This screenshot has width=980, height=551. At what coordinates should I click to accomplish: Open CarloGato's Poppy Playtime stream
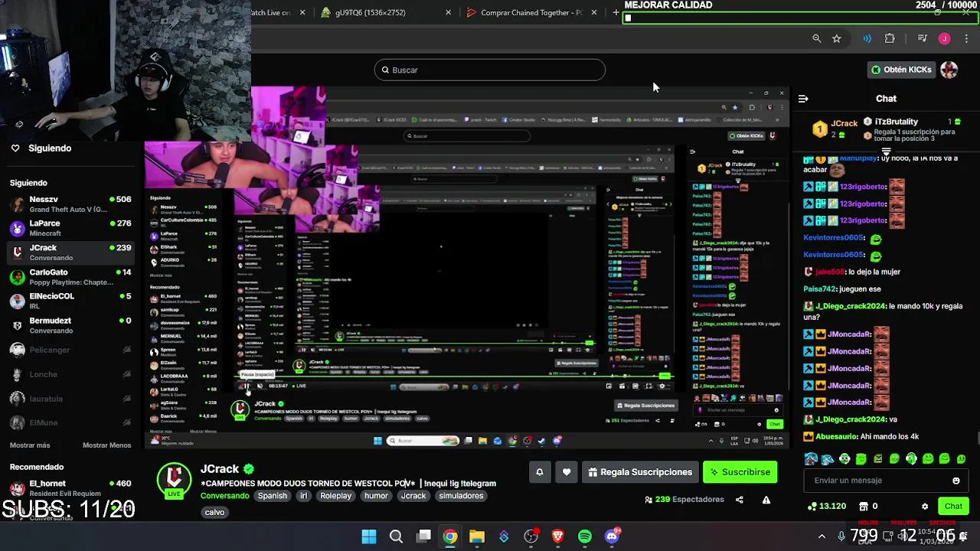pos(70,277)
